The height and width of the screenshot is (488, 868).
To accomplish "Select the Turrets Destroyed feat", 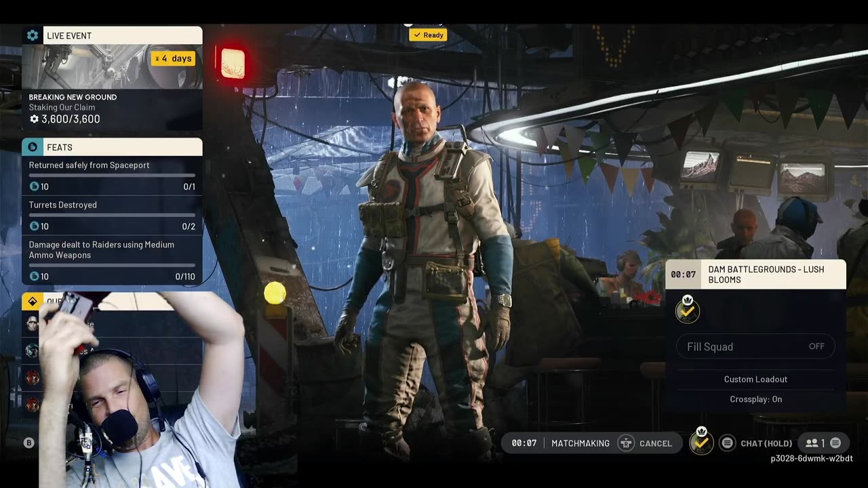I will (x=112, y=216).
